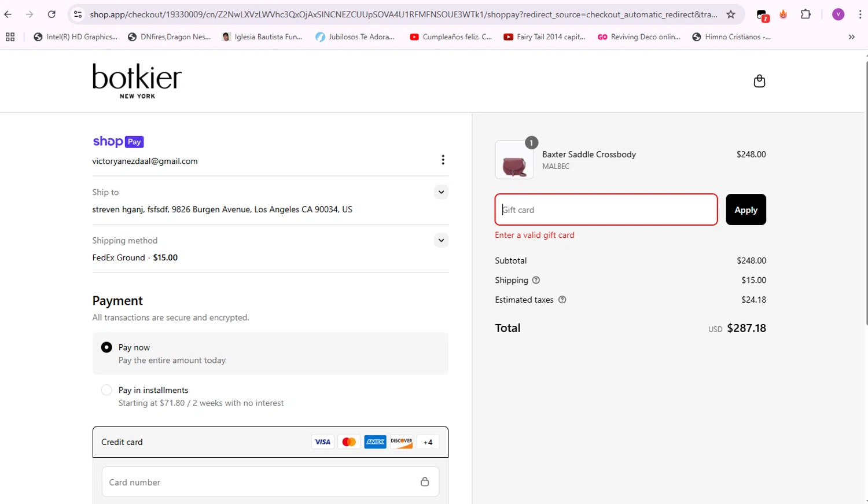
Task: Click the FedEx Ground · $15.00 text
Action: 135,257
